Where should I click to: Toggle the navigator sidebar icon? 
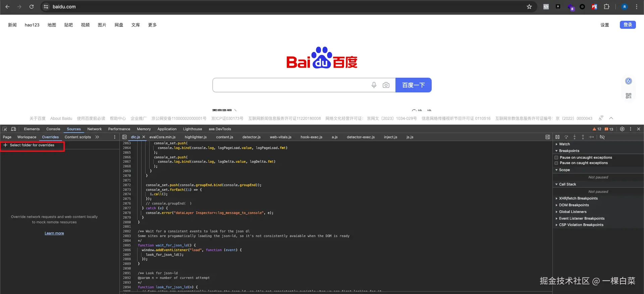click(124, 137)
